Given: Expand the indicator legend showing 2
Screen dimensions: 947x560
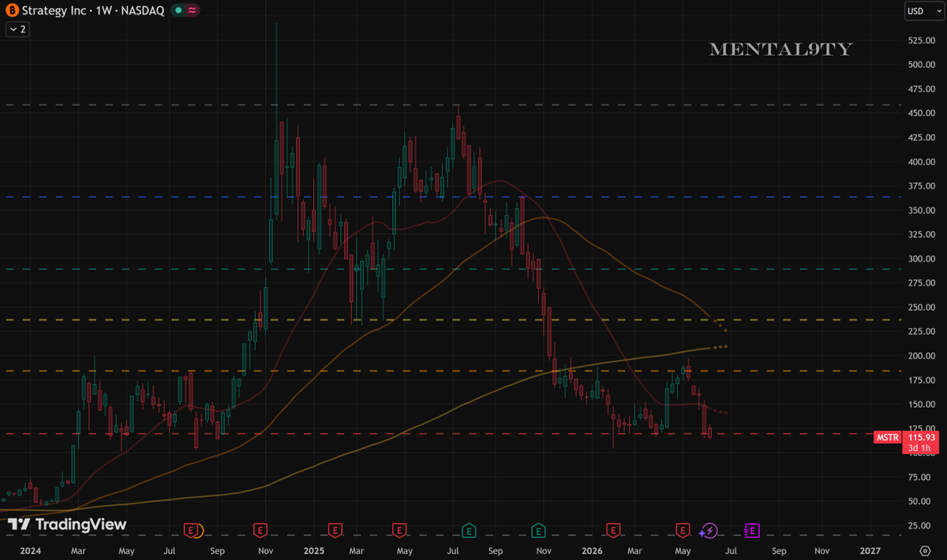Looking at the screenshot, I should [x=17, y=29].
